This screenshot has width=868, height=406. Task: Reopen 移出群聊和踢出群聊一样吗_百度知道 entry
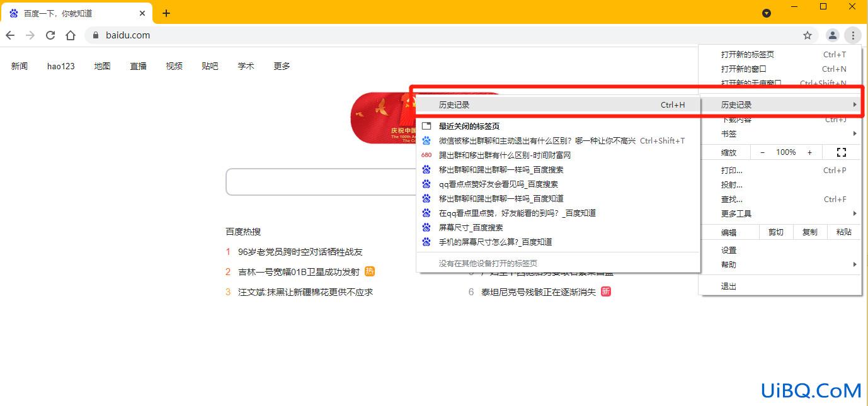558,199
